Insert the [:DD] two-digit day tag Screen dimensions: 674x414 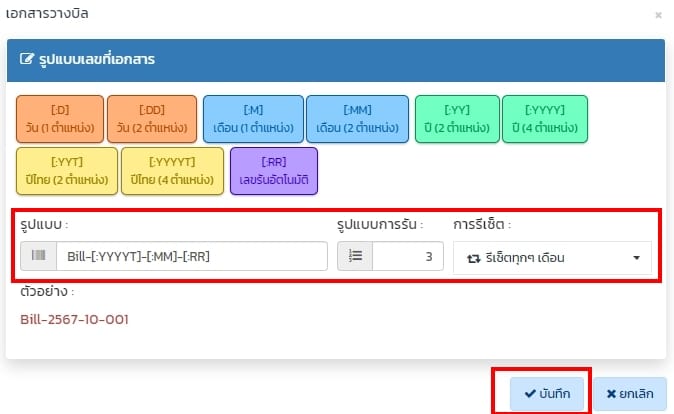(x=151, y=119)
